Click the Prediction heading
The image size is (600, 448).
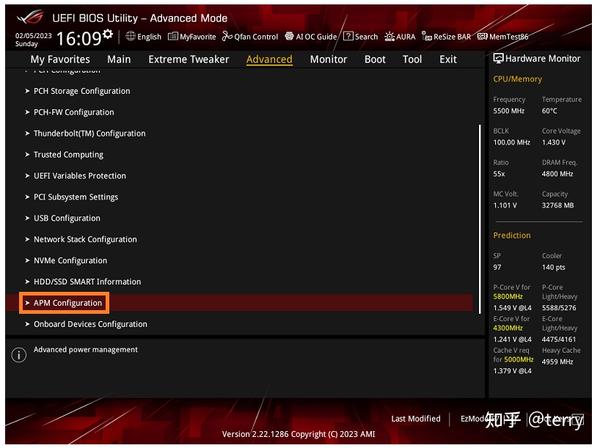[512, 235]
